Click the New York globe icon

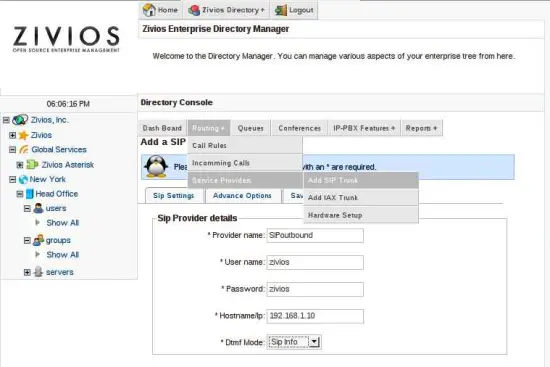(x=23, y=180)
